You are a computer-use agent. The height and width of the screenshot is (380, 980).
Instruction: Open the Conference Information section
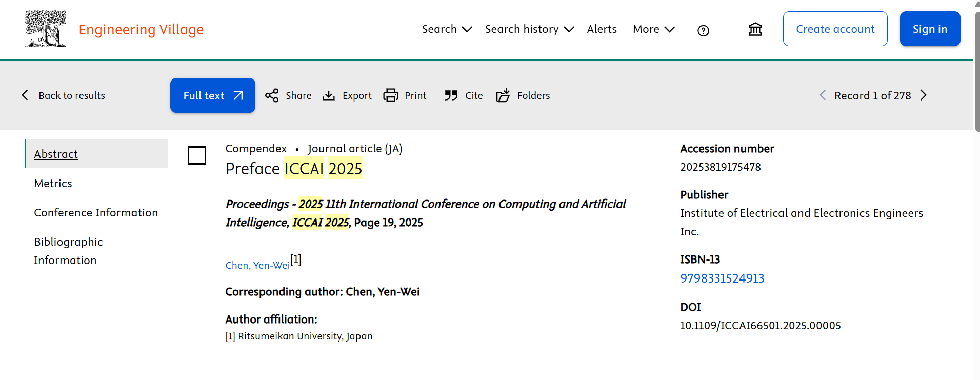click(x=96, y=213)
